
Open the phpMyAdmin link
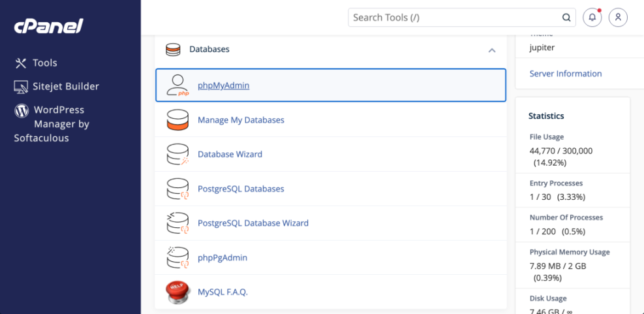click(223, 86)
